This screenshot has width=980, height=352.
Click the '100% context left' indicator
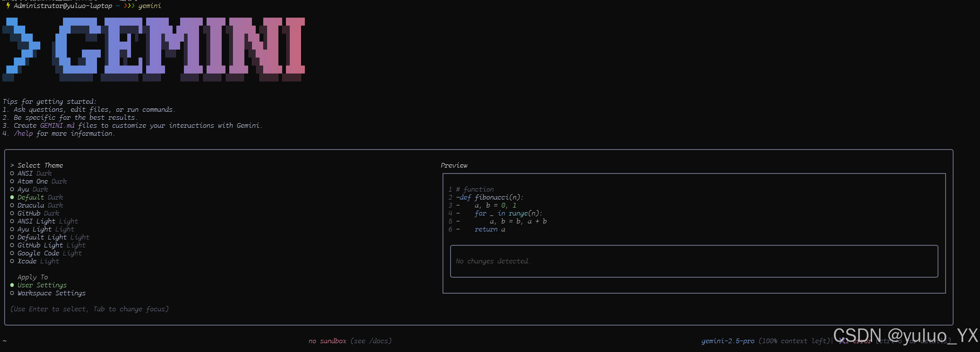coord(794,341)
